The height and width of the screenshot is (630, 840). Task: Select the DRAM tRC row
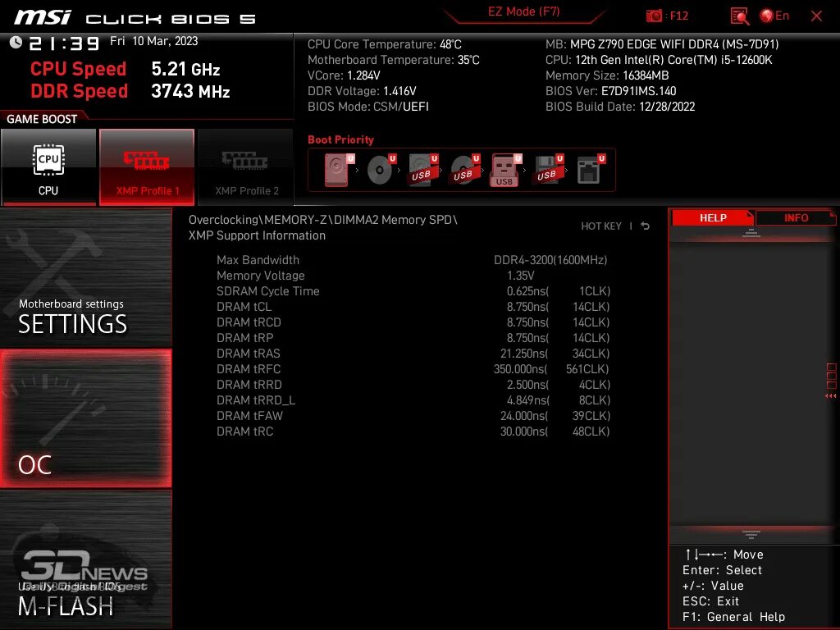pyautogui.click(x=413, y=431)
